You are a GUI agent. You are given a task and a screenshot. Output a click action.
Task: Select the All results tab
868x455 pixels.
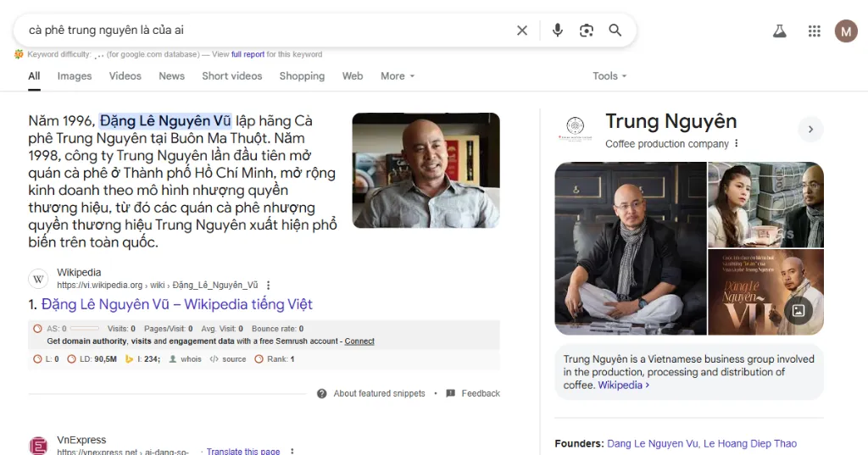click(34, 76)
